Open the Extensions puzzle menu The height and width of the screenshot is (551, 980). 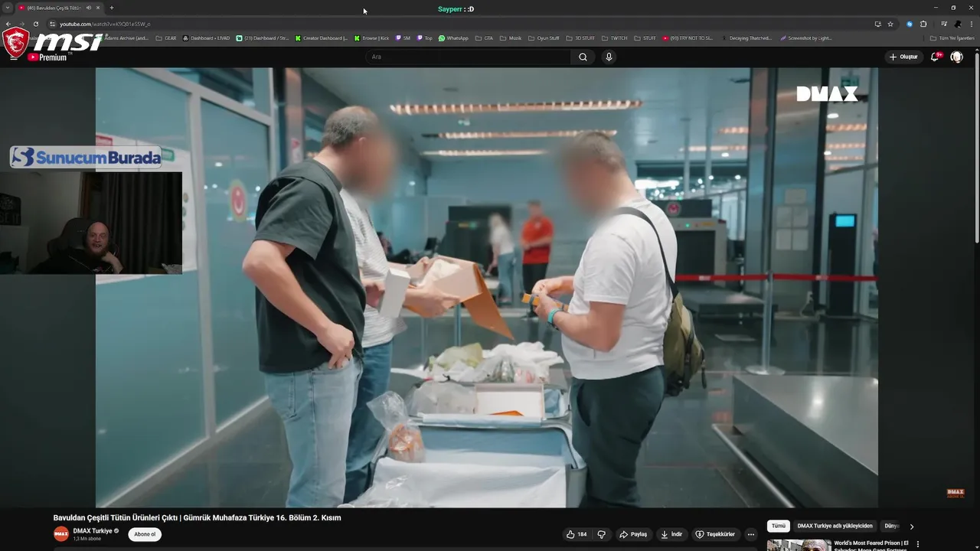(923, 24)
